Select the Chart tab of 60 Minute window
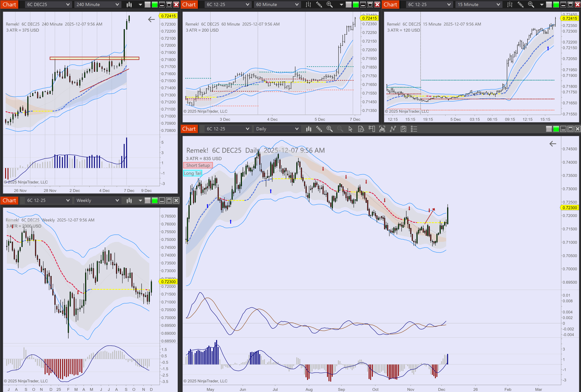The width and height of the screenshot is (581, 392). pyautogui.click(x=189, y=4)
